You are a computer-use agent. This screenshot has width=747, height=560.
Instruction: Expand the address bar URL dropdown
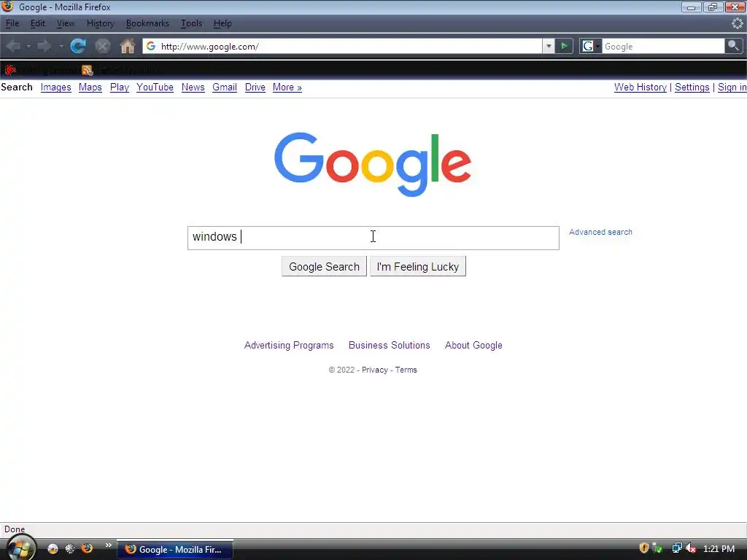click(549, 46)
